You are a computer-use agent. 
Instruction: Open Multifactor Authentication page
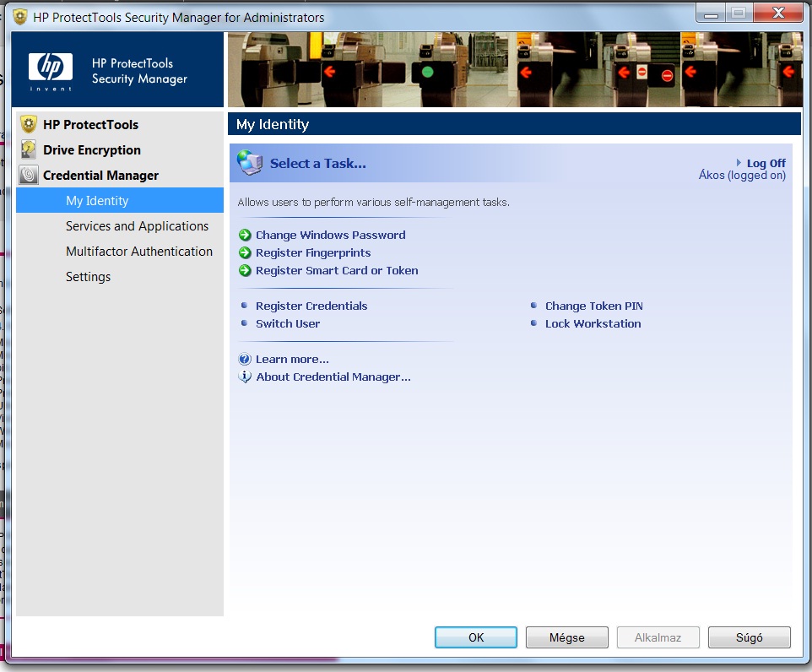[138, 252]
